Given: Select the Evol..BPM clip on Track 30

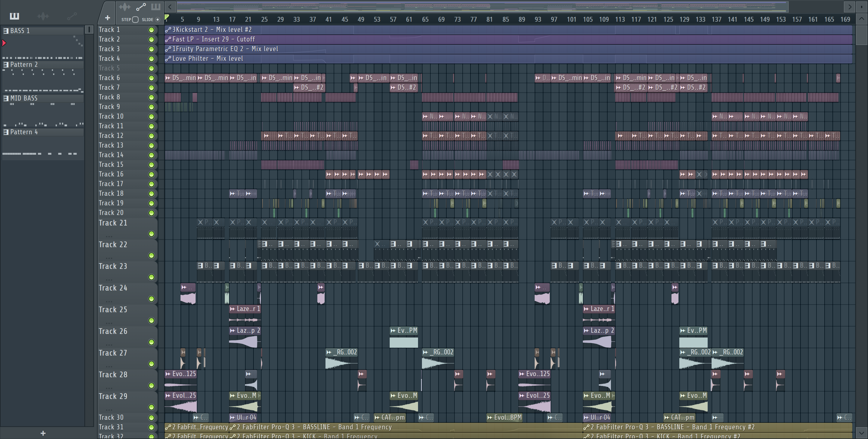Looking at the screenshot, I should tap(504, 418).
